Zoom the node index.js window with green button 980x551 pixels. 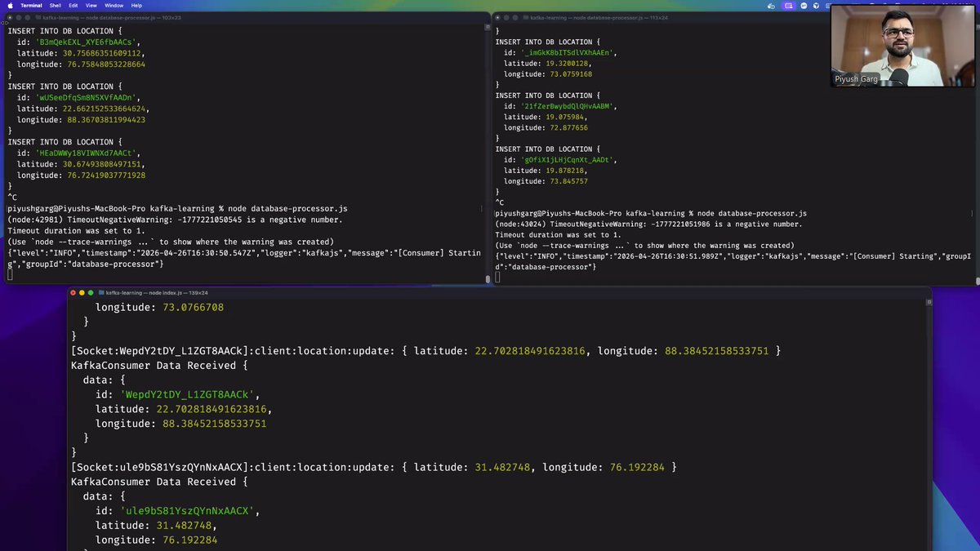[91, 292]
